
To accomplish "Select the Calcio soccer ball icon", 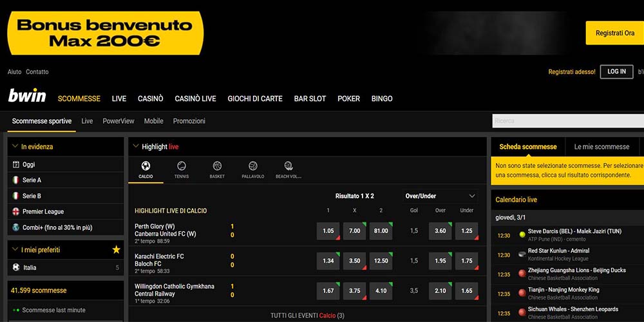I will 146,166.
